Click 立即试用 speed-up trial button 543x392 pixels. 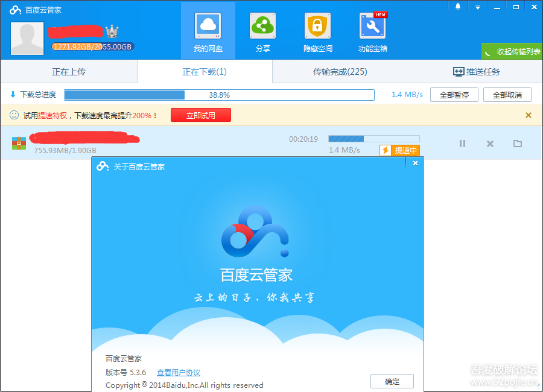pos(201,115)
